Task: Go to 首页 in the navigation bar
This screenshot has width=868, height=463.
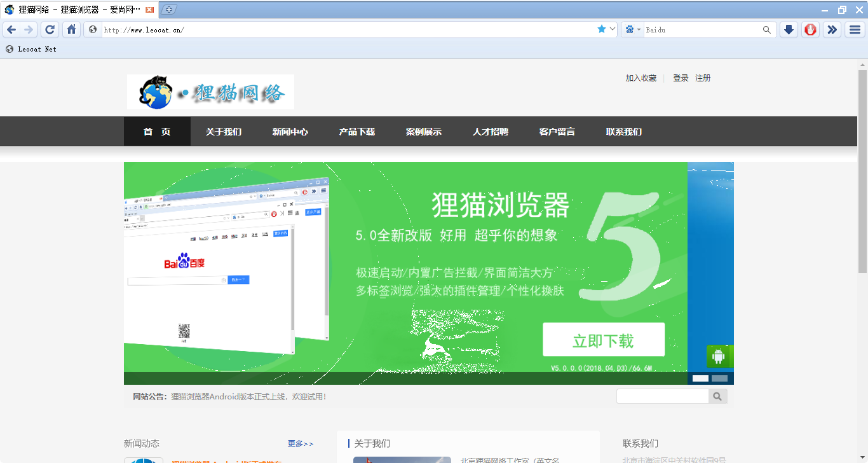Action: click(x=157, y=132)
